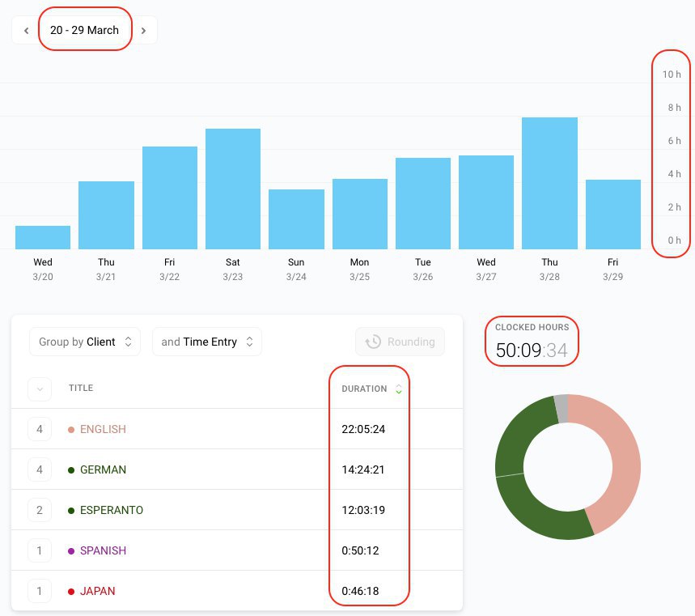Viewport: 695px width, 616px height.
Task: Select the ENGLISH client name
Action: pyautogui.click(x=103, y=429)
